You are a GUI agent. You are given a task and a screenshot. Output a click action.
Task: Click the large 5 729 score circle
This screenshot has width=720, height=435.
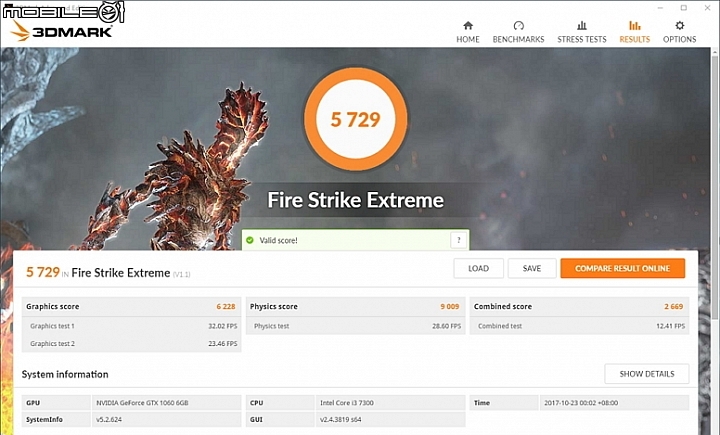tap(355, 119)
